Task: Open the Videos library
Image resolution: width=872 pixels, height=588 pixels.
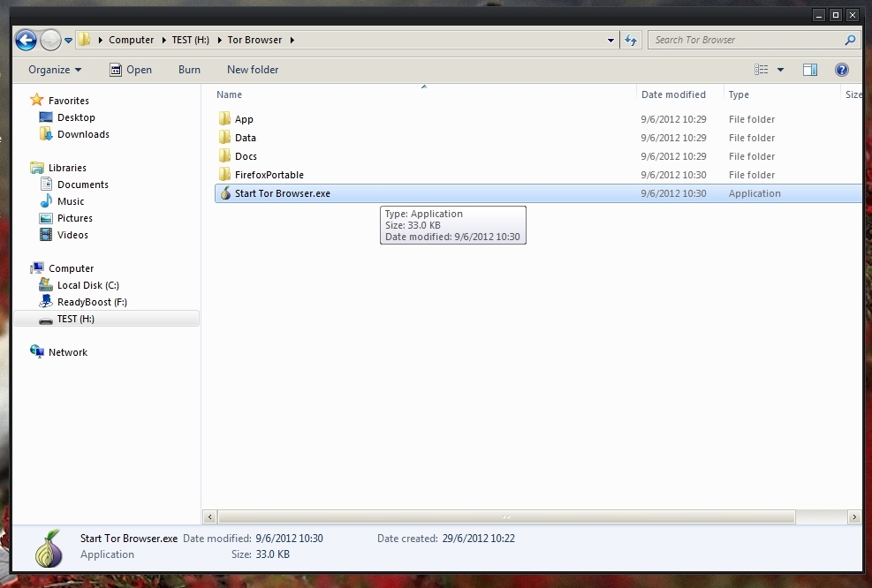Action: pyautogui.click(x=72, y=235)
